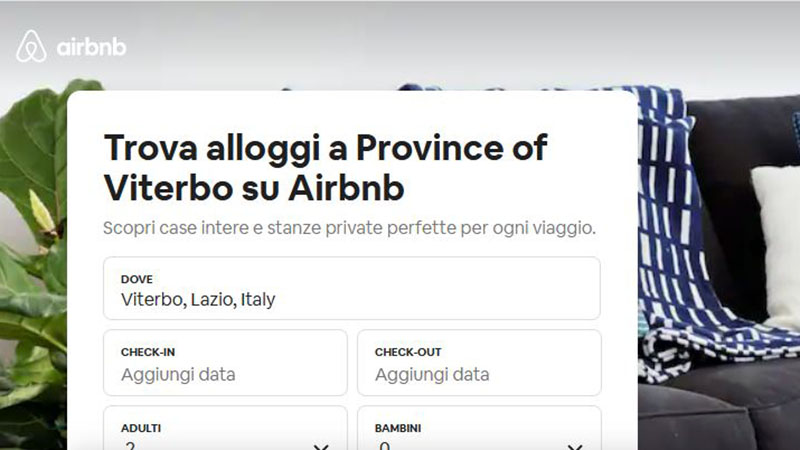The width and height of the screenshot is (800, 450).
Task: Click the airbnb wordmark text
Action: pos(91,47)
